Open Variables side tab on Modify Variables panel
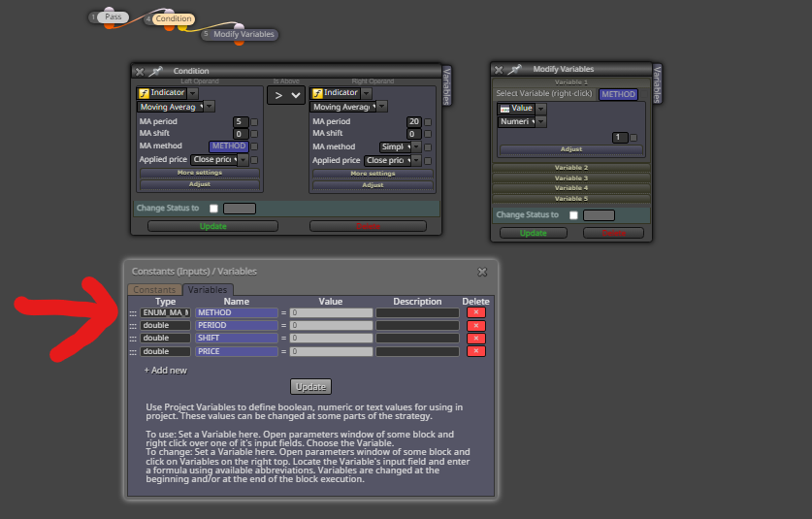Screen dimensions: 812x519 point(657,83)
